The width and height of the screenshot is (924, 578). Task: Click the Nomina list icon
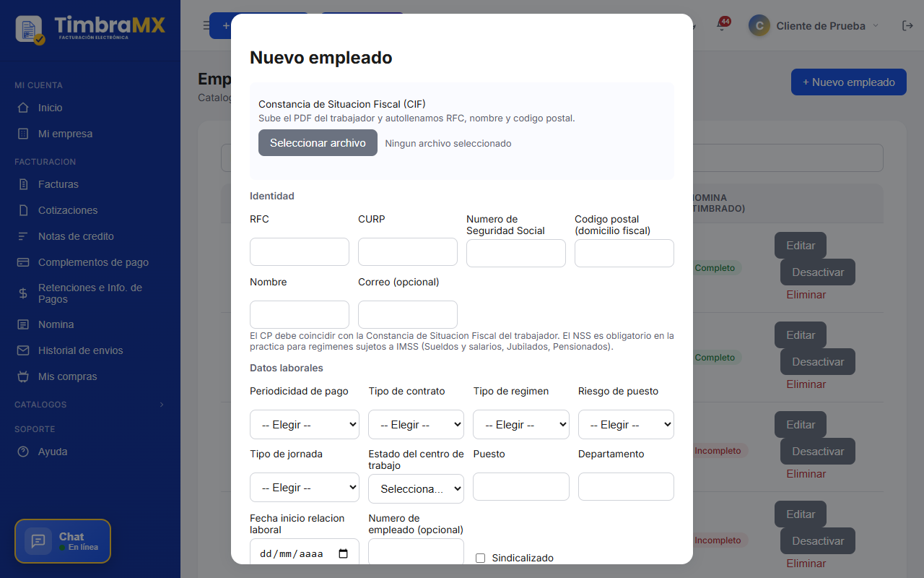pyautogui.click(x=23, y=324)
